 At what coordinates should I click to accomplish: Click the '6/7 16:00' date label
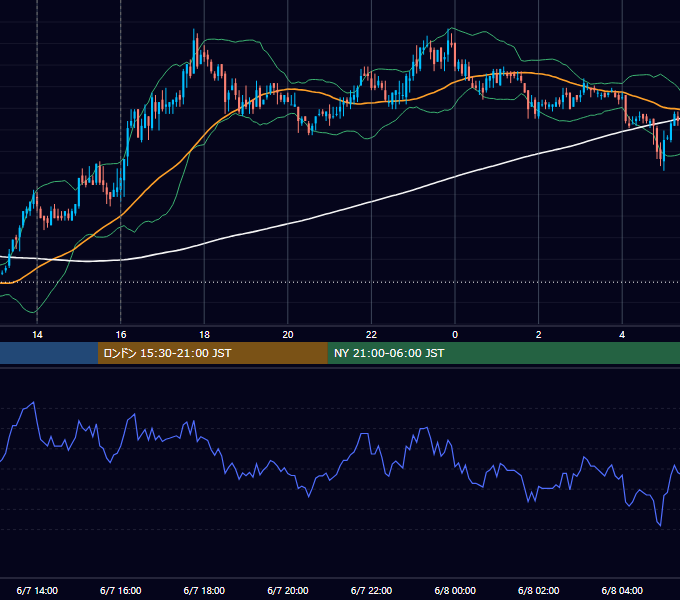coord(121,590)
